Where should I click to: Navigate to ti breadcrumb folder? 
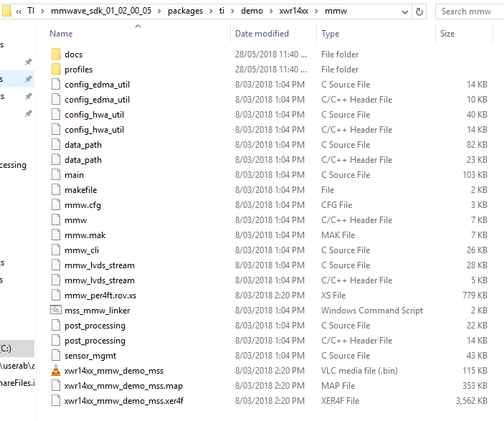[222, 11]
